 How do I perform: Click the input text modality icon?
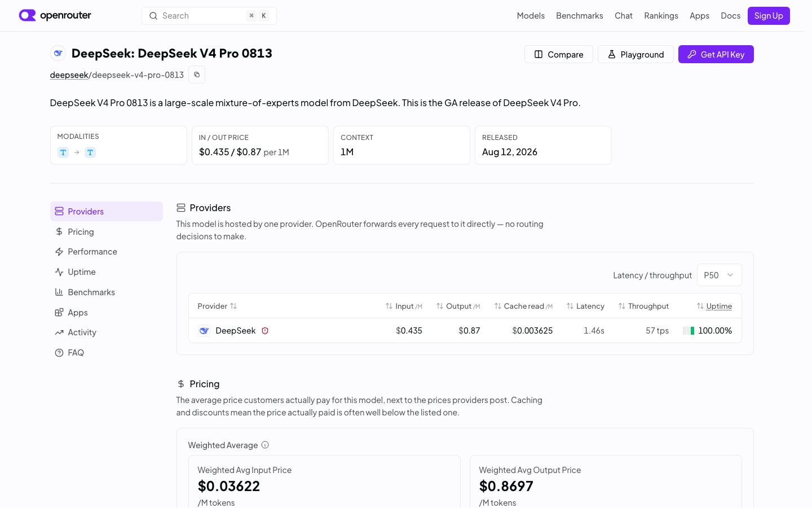point(63,152)
